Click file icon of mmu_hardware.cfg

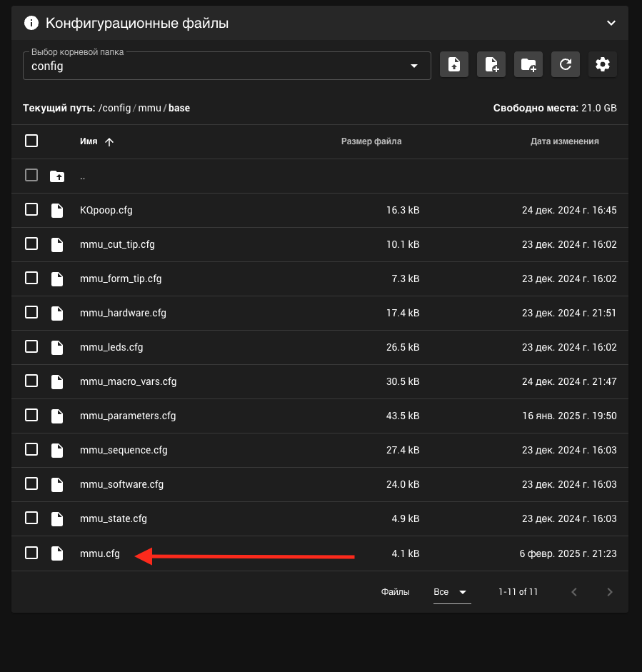57,314
